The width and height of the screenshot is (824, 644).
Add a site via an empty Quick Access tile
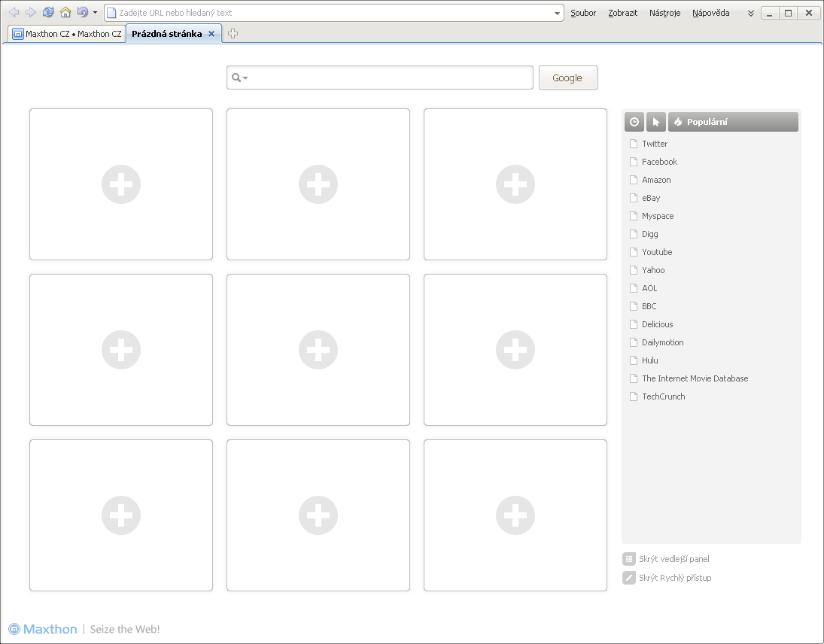click(x=120, y=184)
